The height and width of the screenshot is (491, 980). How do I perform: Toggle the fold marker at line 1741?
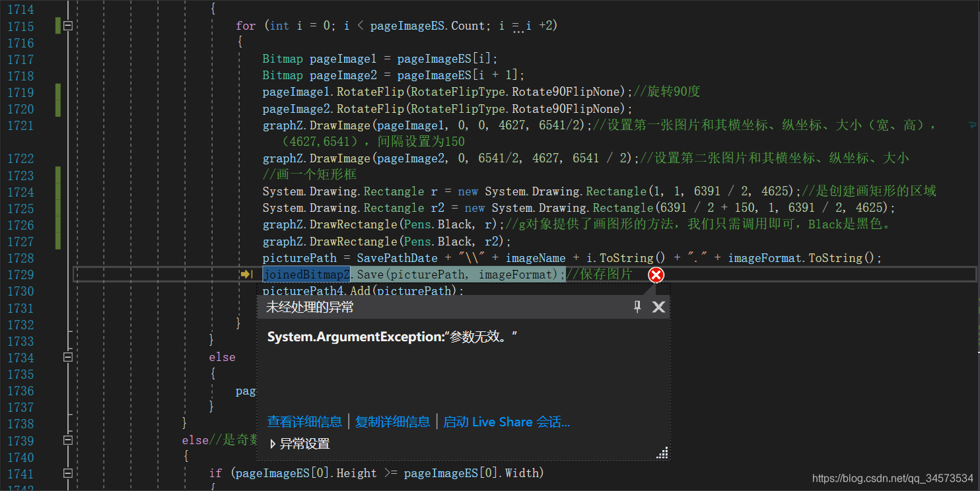[68, 473]
